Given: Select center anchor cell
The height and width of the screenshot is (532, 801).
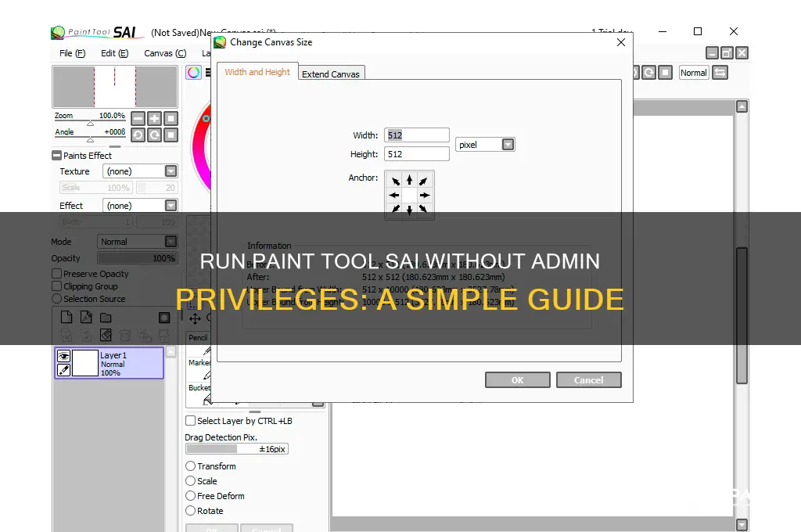Looking at the screenshot, I should point(409,196).
